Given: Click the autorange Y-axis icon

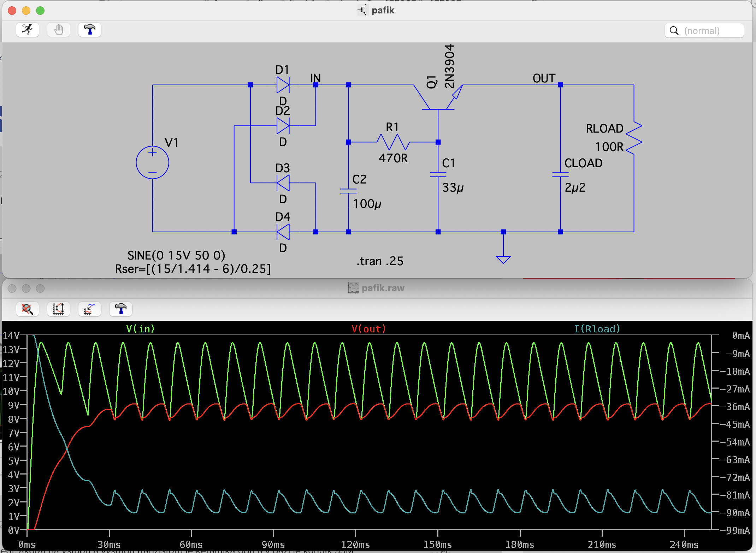Looking at the screenshot, I should tap(58, 309).
